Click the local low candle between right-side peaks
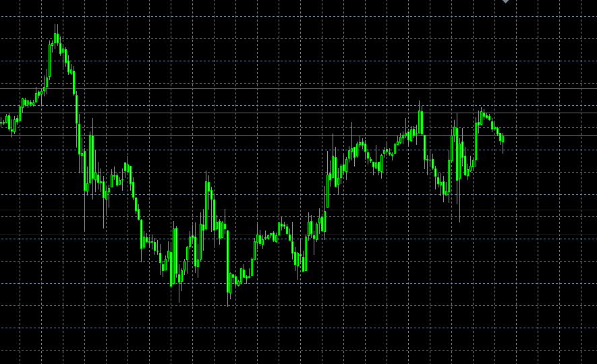This screenshot has height=364, width=597. [445, 187]
